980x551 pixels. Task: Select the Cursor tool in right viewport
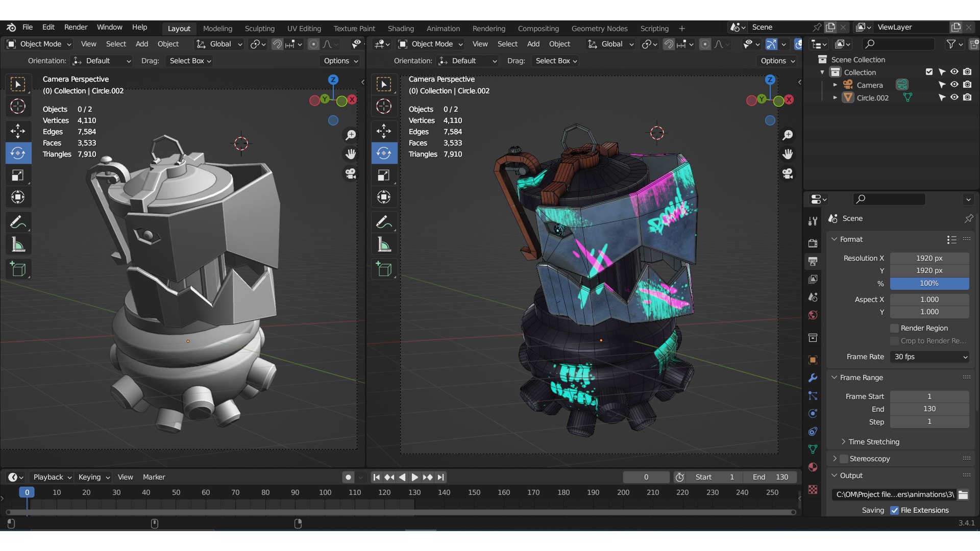[384, 106]
